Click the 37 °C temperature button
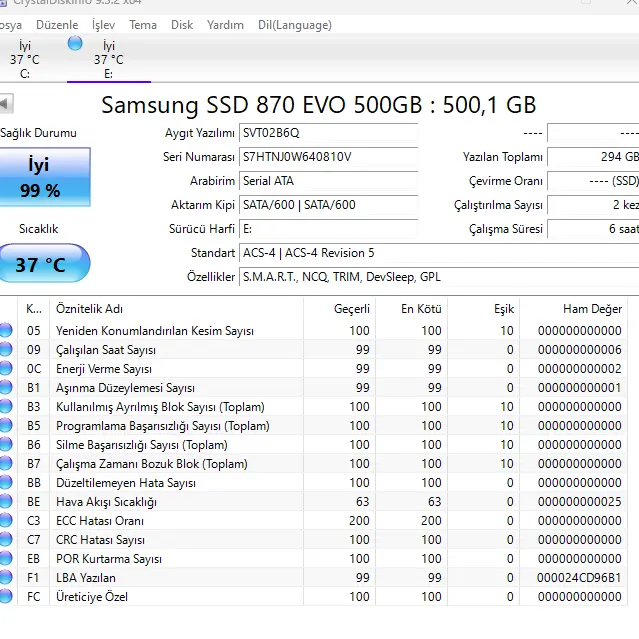Screen dimensions: 639x639 tap(43, 263)
